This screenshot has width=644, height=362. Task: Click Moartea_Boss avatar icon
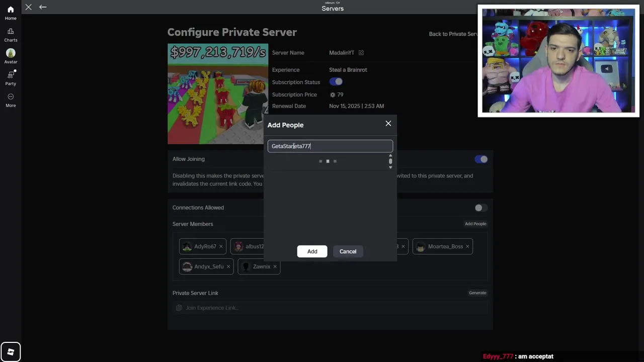coord(421,246)
